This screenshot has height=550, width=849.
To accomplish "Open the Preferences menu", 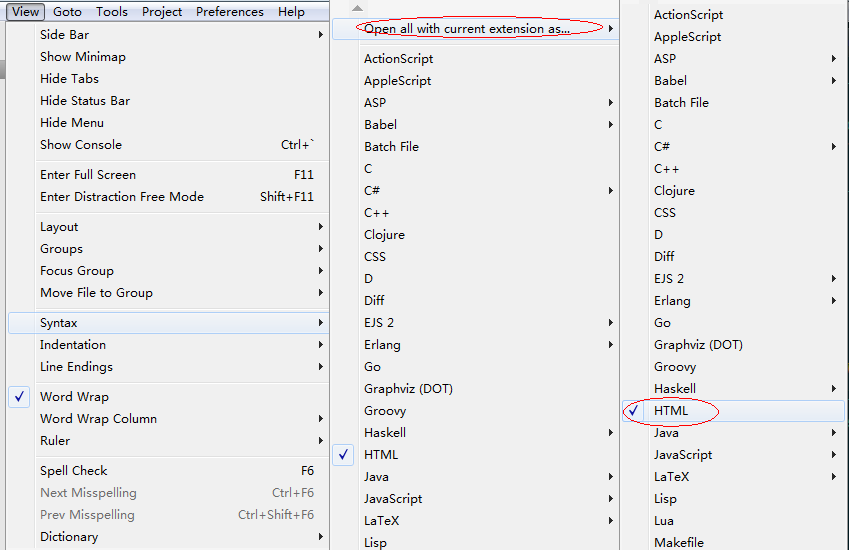I will (230, 11).
